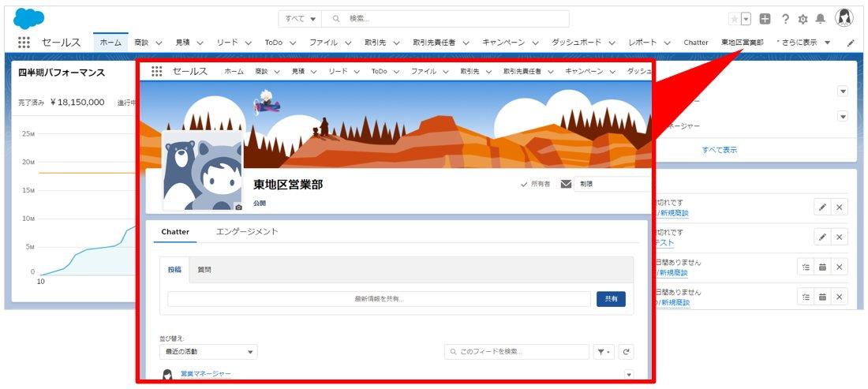Click the 東地区営業部 group title
This screenshot has width=868, height=389.
(x=288, y=185)
